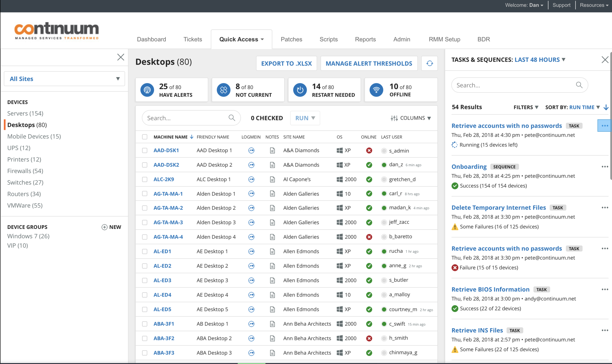Toggle the select-all checkbox in table header
The image size is (612, 364).
click(x=145, y=137)
